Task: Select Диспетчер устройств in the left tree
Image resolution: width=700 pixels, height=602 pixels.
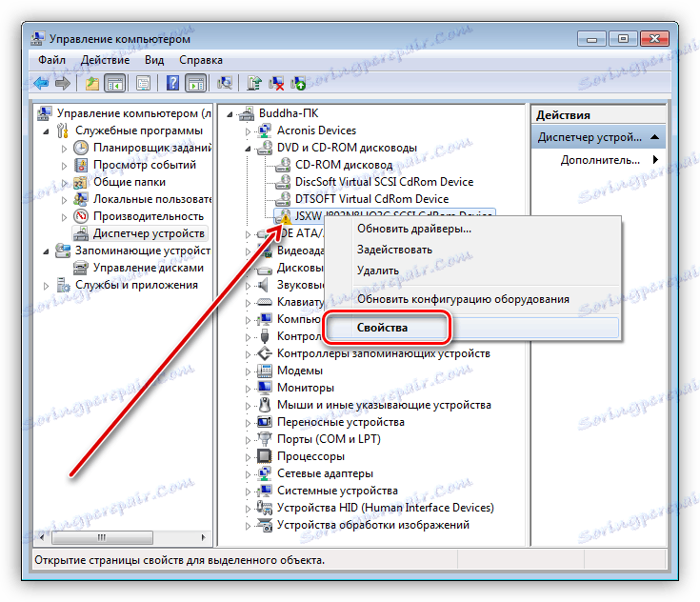Action: pyautogui.click(x=149, y=233)
